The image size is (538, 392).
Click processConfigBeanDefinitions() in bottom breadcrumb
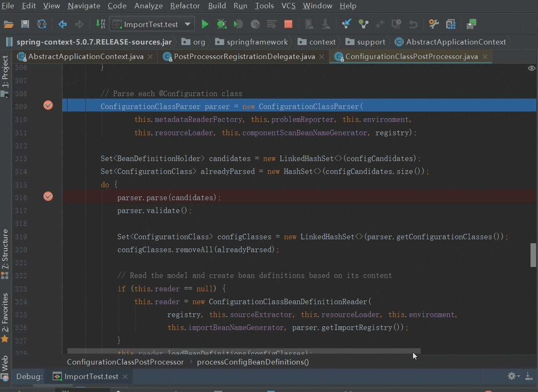click(x=253, y=362)
